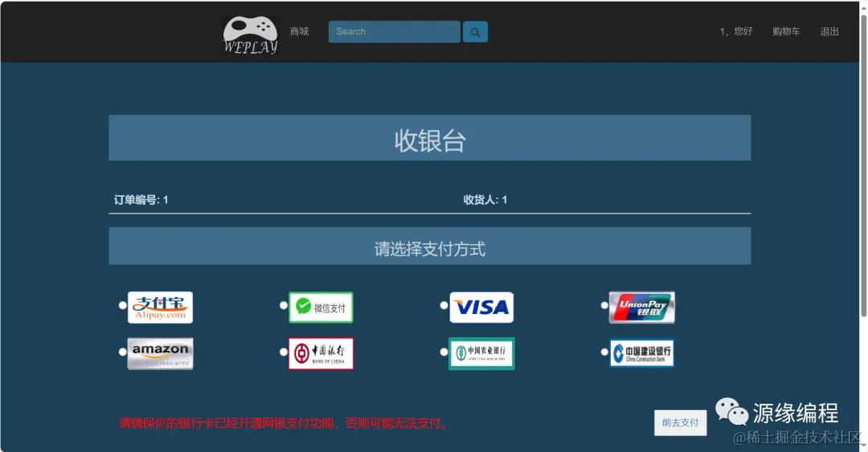Click the WEPLAY gamepad logo
Viewport: 868px width, 452px height.
250,35
